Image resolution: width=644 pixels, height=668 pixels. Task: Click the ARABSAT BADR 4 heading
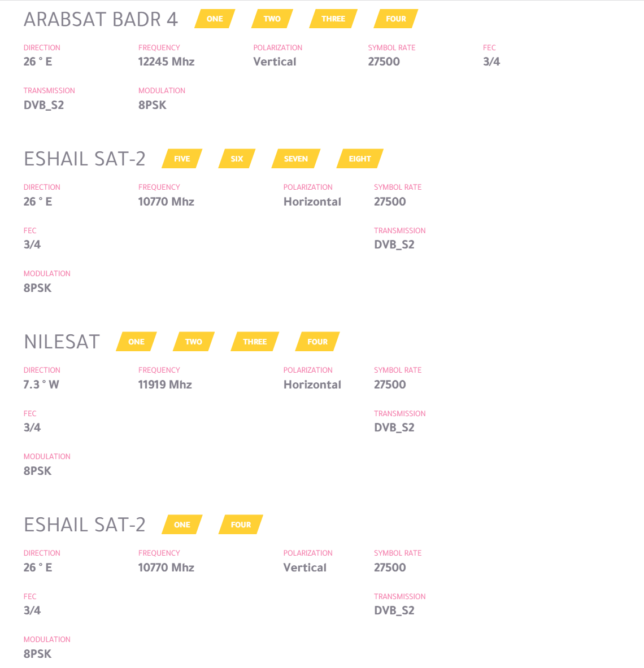(x=101, y=20)
